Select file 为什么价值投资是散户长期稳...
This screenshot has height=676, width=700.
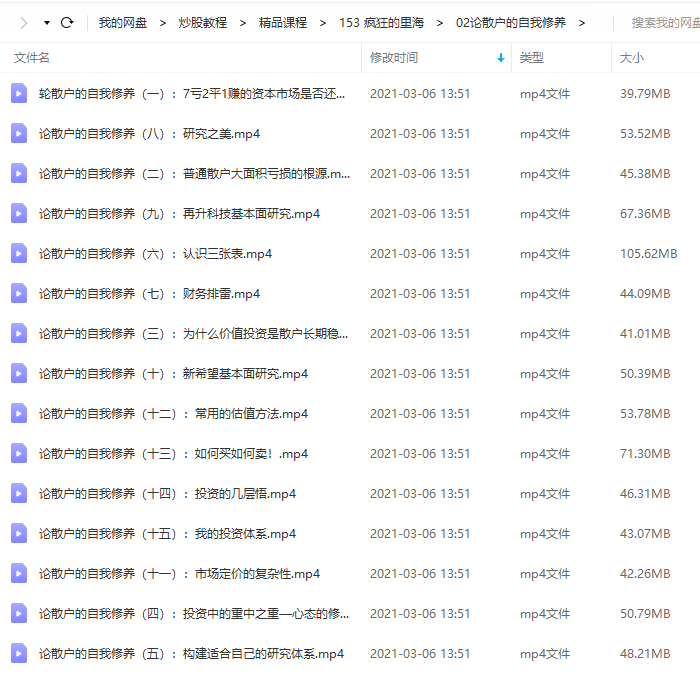tap(193, 334)
